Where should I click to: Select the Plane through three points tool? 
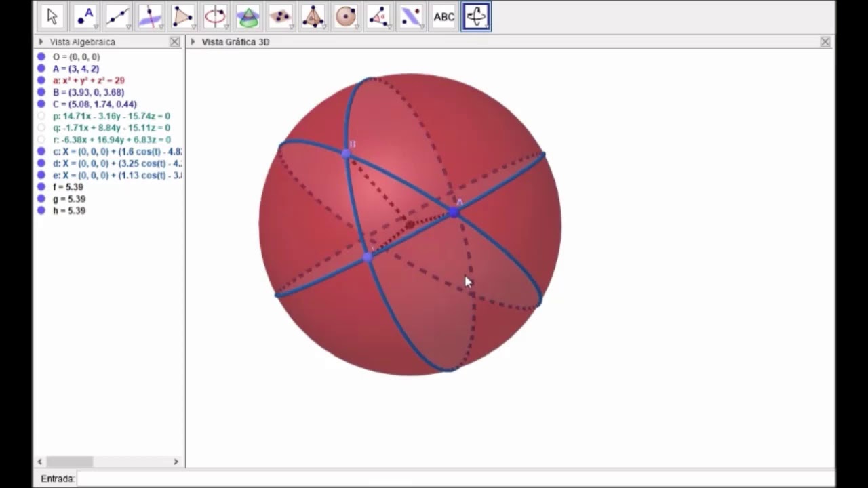(x=280, y=17)
